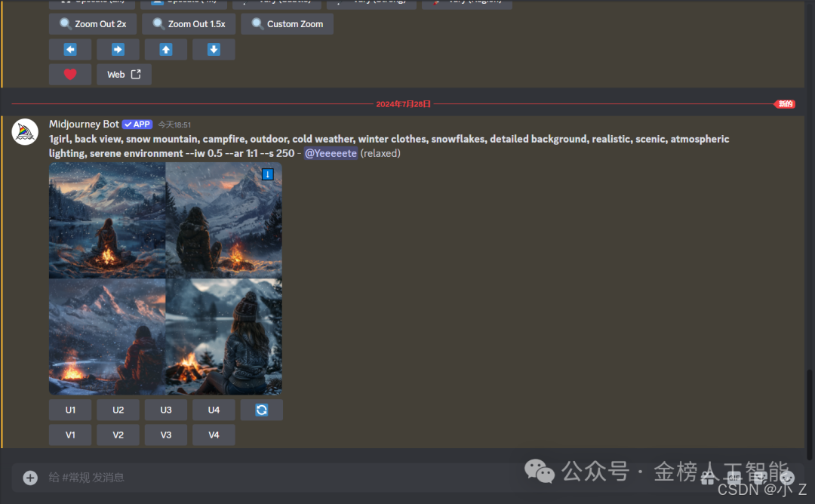Open the image on Web

125,74
